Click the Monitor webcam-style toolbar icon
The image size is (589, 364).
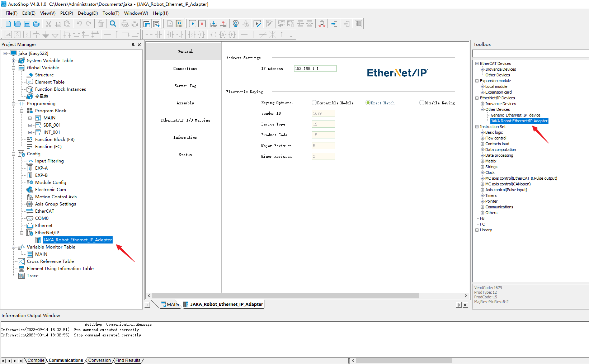tap(236, 24)
